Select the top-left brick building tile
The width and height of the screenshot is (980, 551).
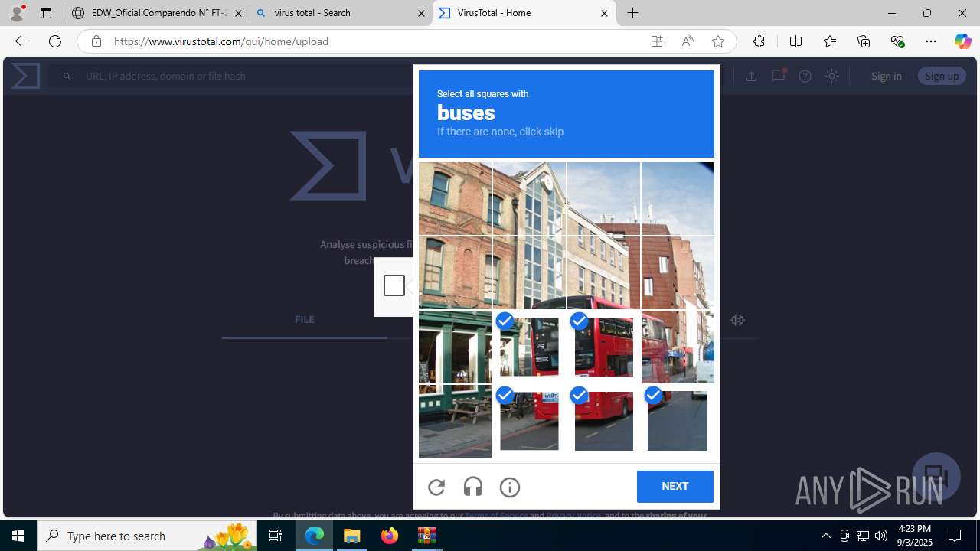pyautogui.click(x=455, y=198)
